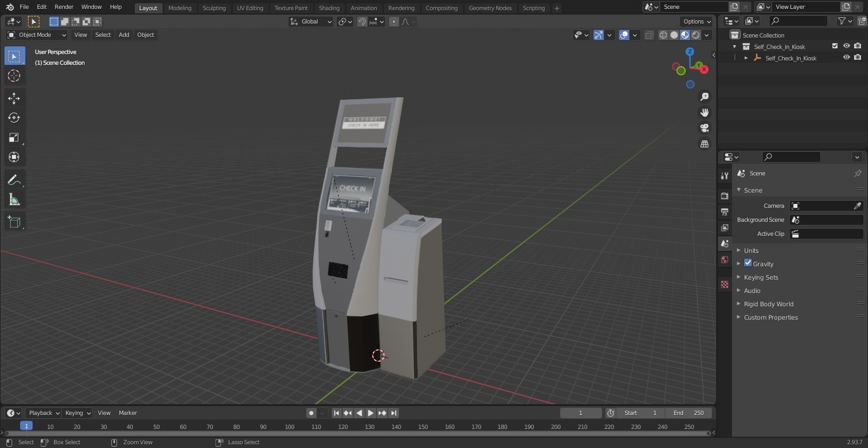Hide Self_Check_In_Kiosk collection in viewport

[846, 46]
